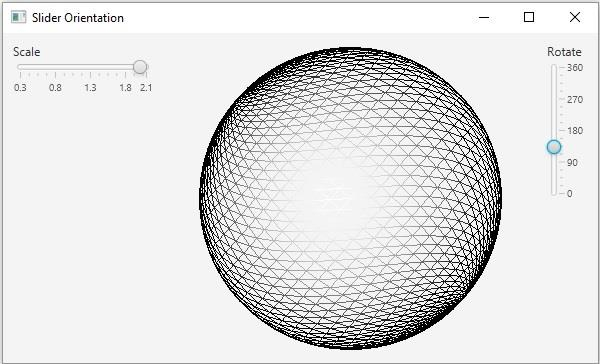Set Scale slider to the 0.8 tick

point(55,67)
